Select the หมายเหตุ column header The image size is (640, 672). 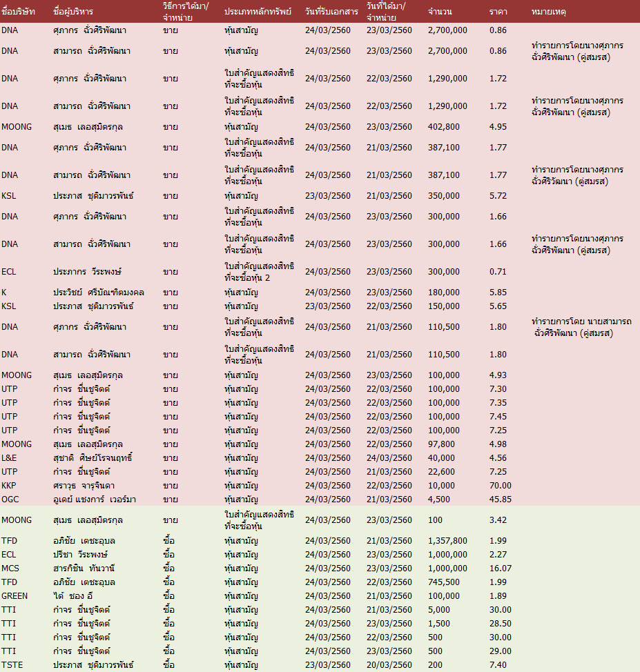(x=549, y=12)
